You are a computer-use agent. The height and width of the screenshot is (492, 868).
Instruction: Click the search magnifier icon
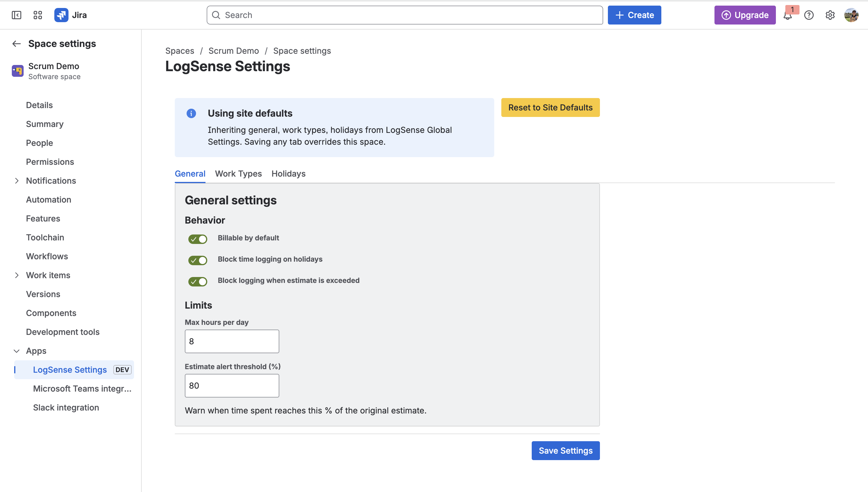(x=216, y=15)
